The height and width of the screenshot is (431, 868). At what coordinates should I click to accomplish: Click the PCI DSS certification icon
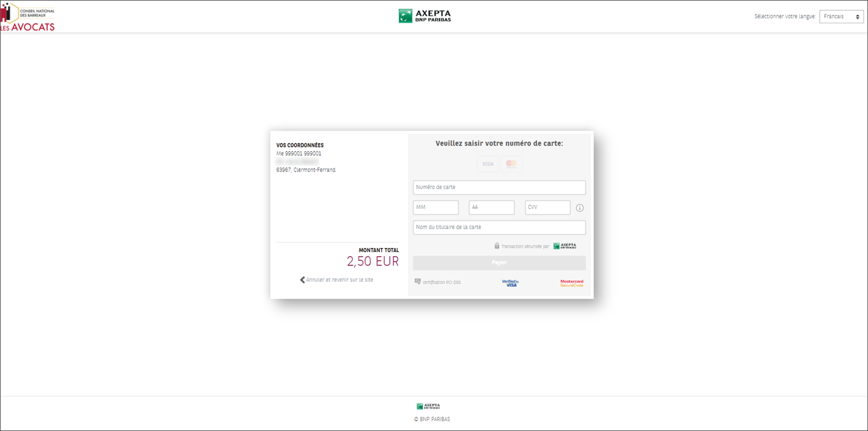418,282
